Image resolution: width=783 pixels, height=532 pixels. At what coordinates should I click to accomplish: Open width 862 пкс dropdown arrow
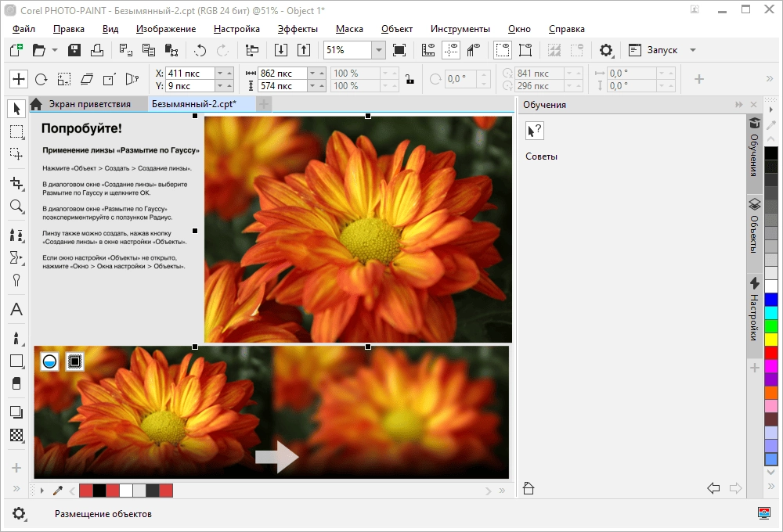point(312,73)
